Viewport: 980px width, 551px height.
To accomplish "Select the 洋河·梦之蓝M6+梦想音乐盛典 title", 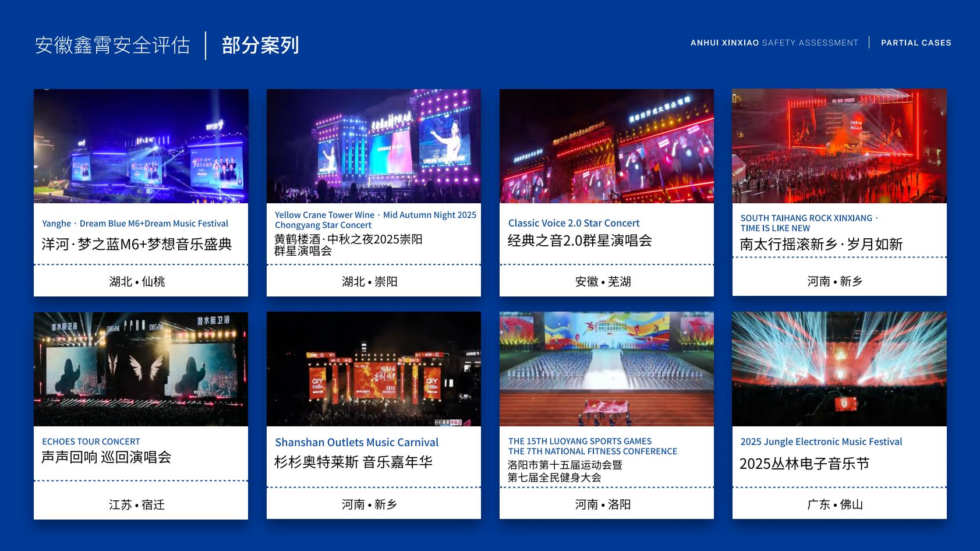I will (137, 244).
